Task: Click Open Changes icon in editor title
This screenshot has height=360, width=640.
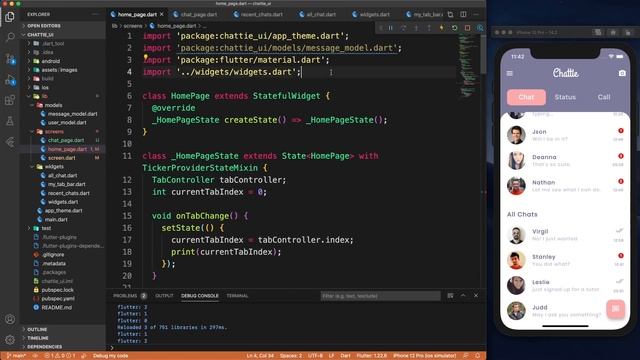Action: (450, 14)
